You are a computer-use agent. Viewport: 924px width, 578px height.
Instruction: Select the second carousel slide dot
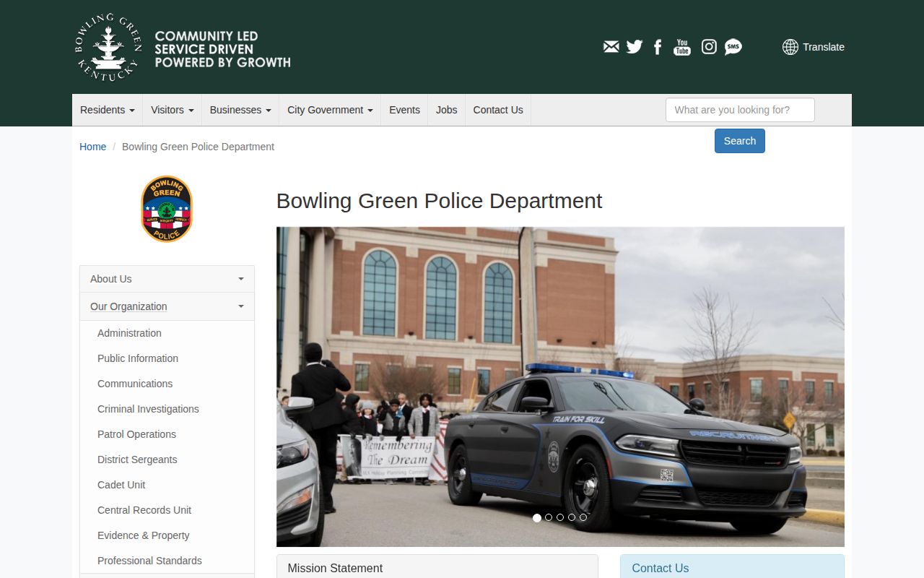point(549,517)
